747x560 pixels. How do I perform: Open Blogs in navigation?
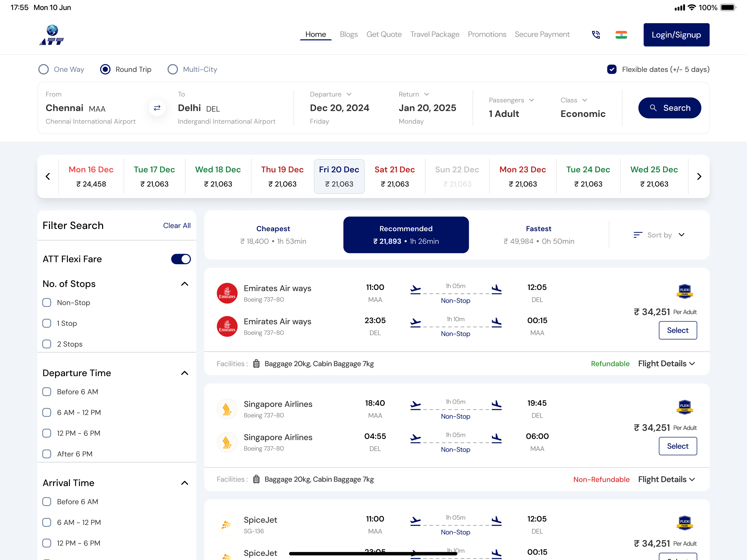(x=349, y=34)
